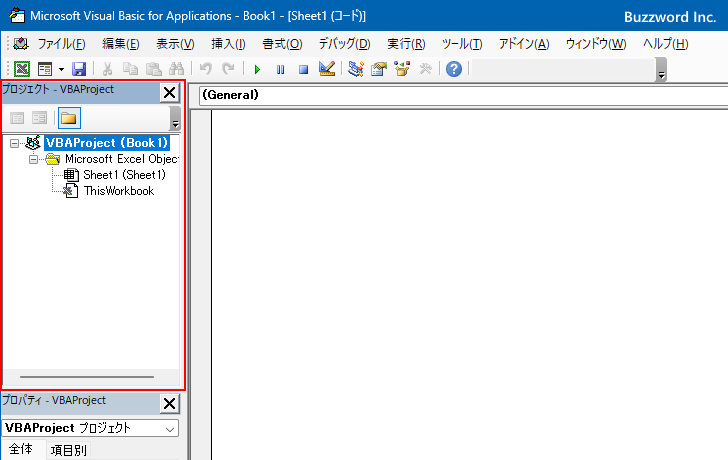Click the Undo arrow icon
728x460 pixels.
(205, 69)
